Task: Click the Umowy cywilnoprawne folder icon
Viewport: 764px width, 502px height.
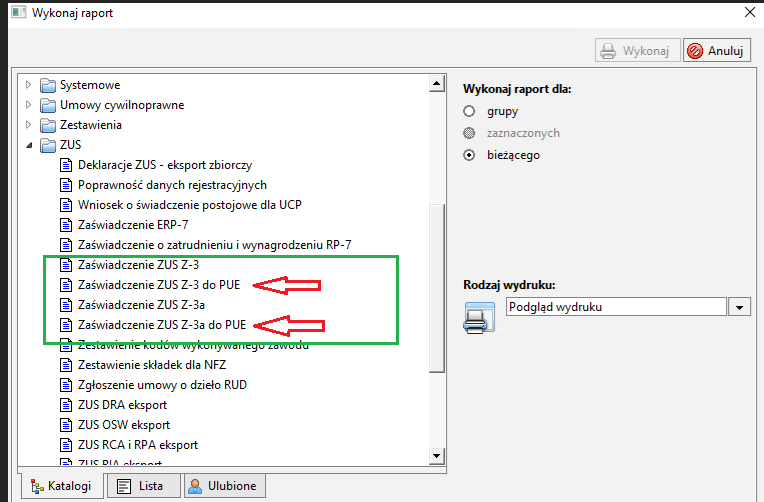Action: tap(48, 105)
